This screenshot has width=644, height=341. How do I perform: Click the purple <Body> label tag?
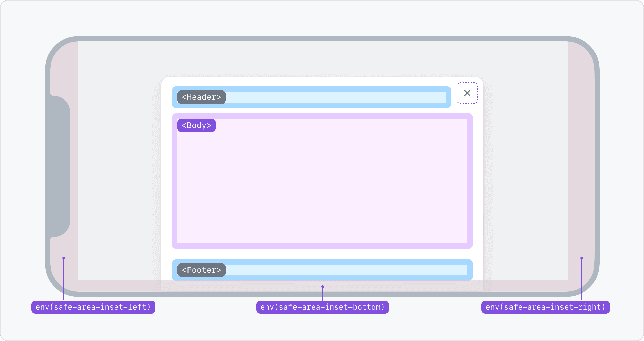point(196,125)
